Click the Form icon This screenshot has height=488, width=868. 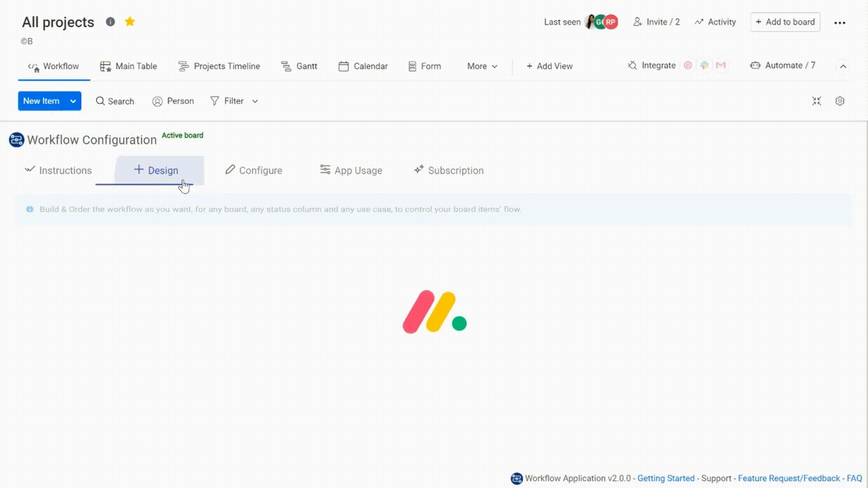coord(412,66)
